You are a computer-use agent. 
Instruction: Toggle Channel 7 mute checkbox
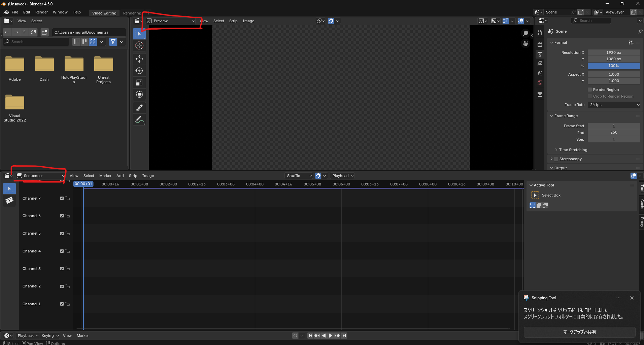[62, 198]
